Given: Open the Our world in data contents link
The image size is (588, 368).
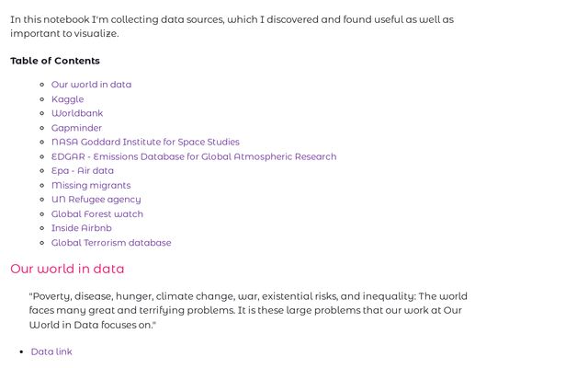Looking at the screenshot, I should pos(91,85).
